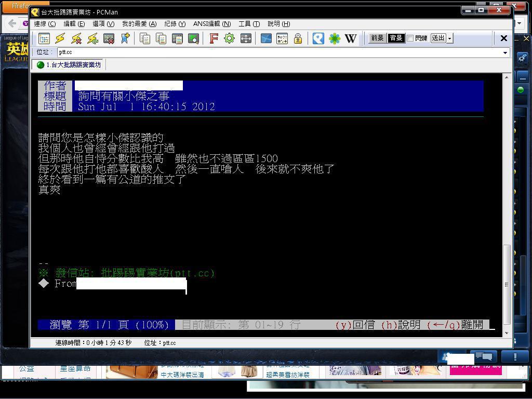532x399 pixels.
Task: Open Wikipedia via the W icon
Action: click(x=351, y=38)
